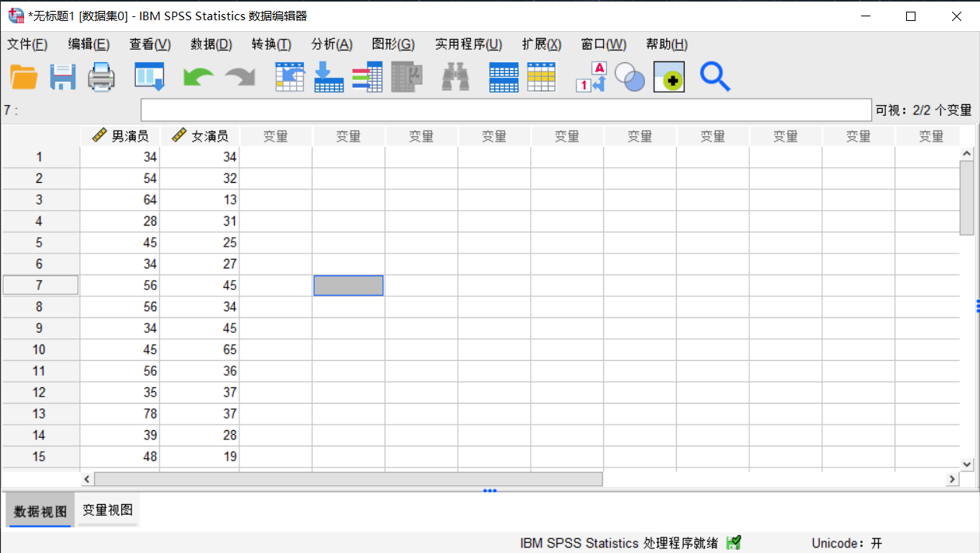Click the Open data file icon
Screen dimensions: 980x553
coord(23,76)
